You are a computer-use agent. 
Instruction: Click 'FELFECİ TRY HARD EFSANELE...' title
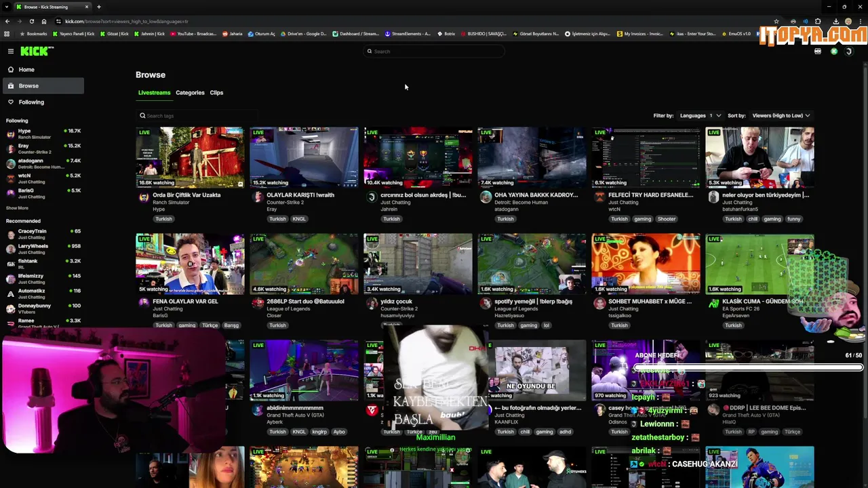coord(651,195)
